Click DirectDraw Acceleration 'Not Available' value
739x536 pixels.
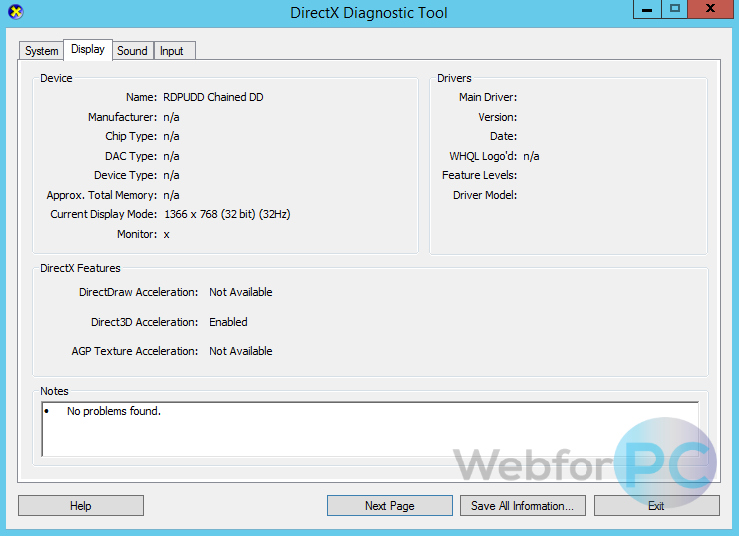pyautogui.click(x=240, y=292)
